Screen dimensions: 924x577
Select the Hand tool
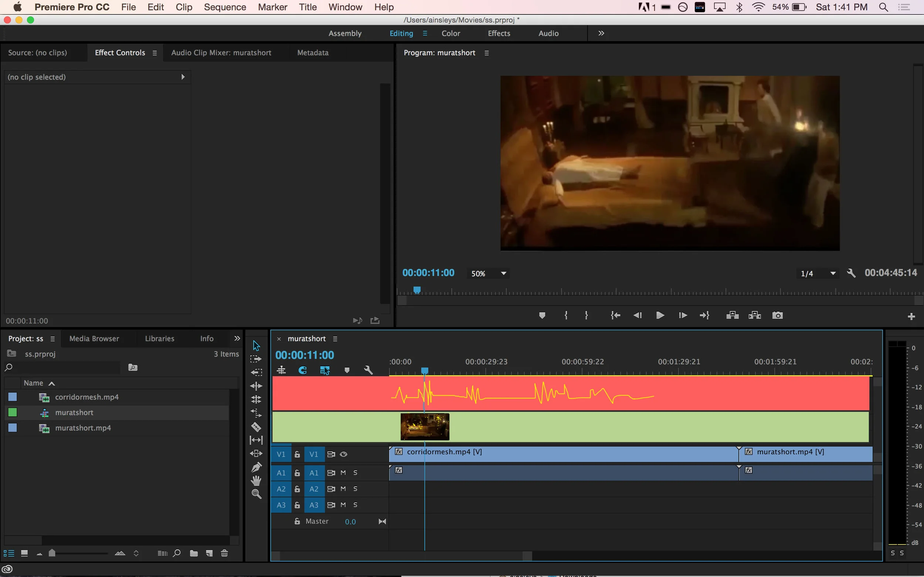(256, 480)
